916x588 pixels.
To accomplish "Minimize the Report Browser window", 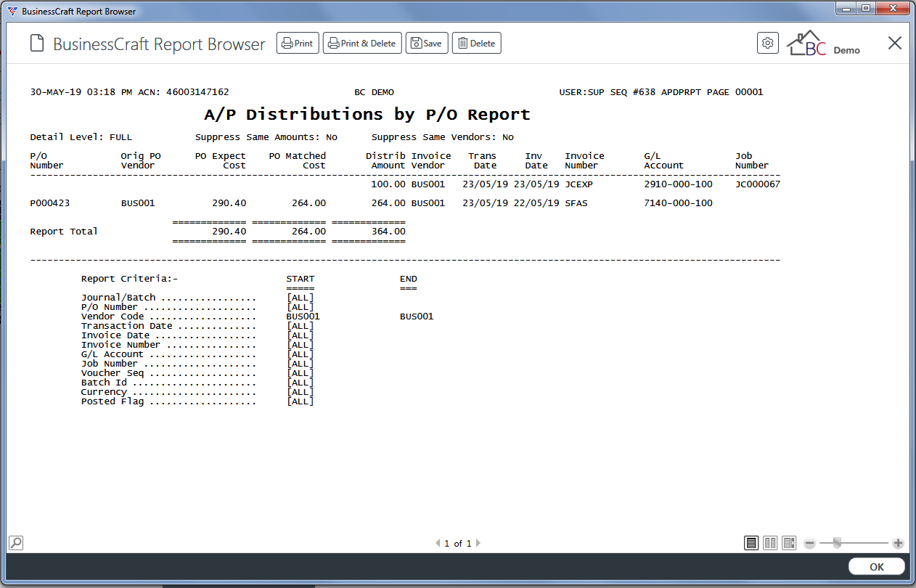I will [x=846, y=8].
